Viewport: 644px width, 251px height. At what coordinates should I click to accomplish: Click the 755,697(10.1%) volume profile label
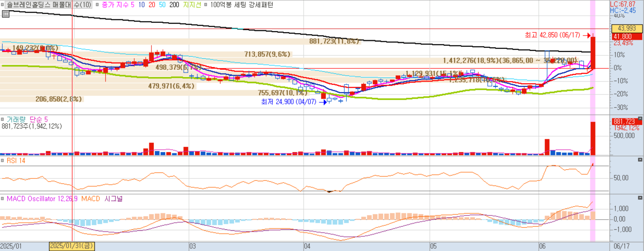(283, 93)
